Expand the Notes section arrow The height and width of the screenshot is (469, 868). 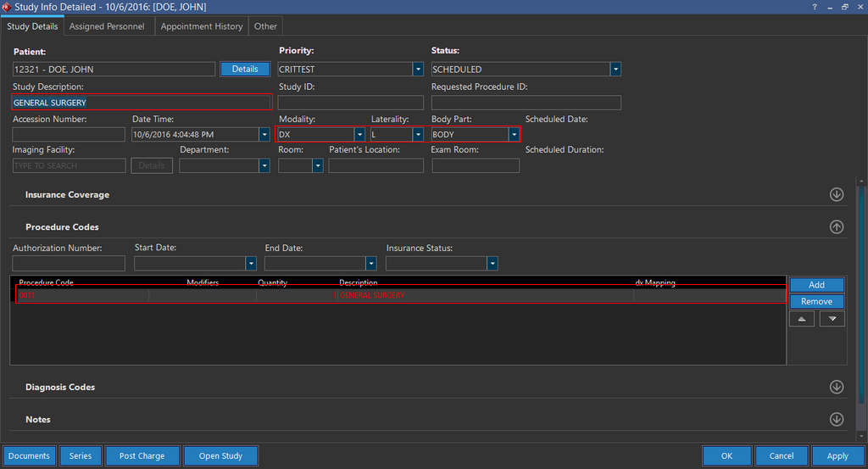click(836, 419)
